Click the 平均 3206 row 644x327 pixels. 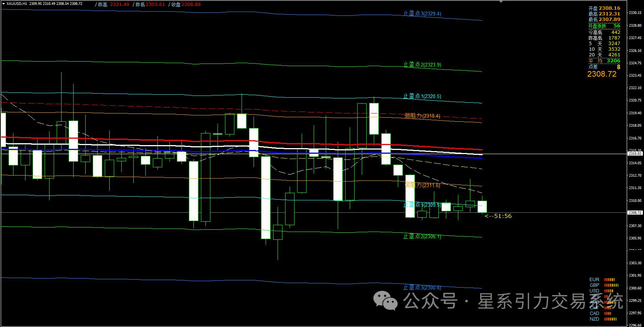point(604,61)
